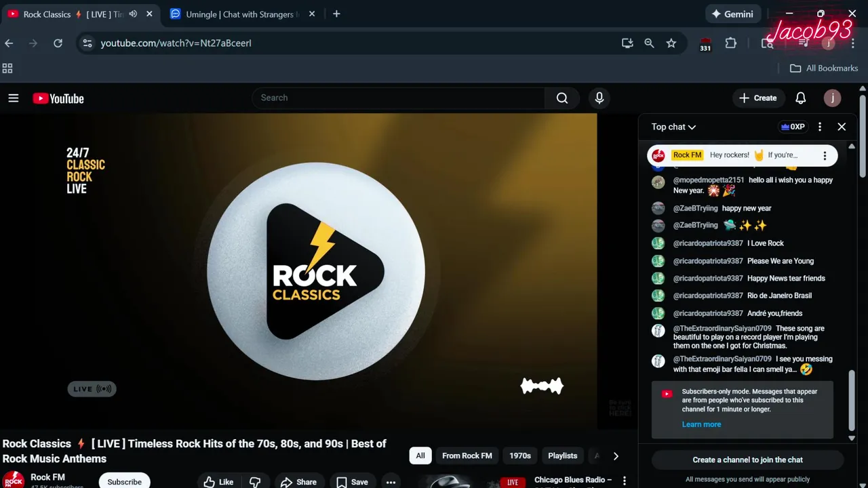The image size is (868, 488).
Task: Click the LIVE badge on the video
Action: (x=92, y=389)
